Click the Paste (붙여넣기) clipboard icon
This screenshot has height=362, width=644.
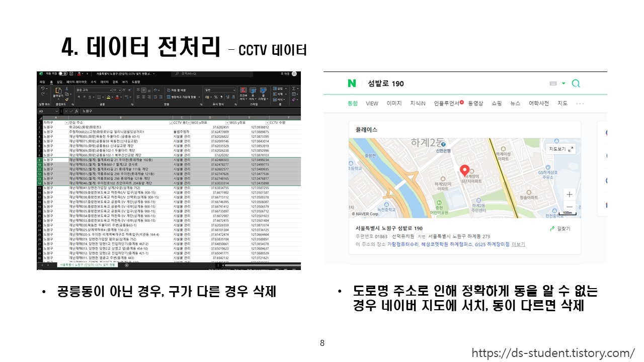point(58,90)
